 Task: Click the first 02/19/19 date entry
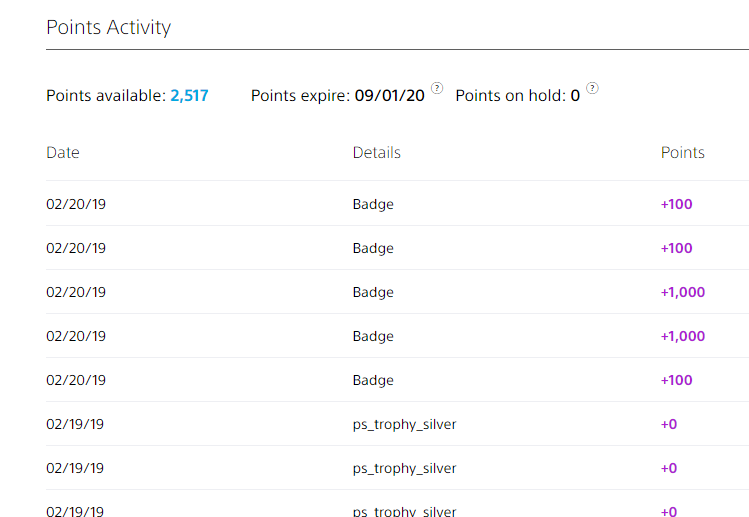75,424
